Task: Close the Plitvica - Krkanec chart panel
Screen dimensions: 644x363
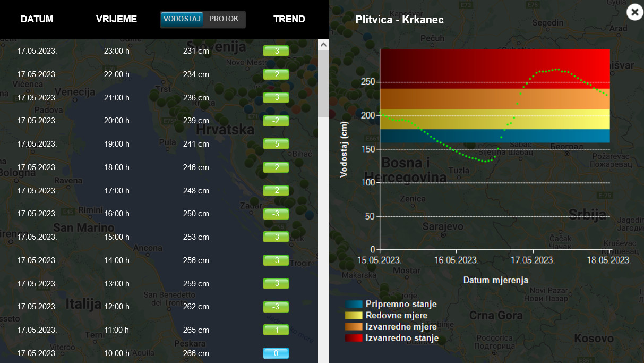Action: click(634, 12)
